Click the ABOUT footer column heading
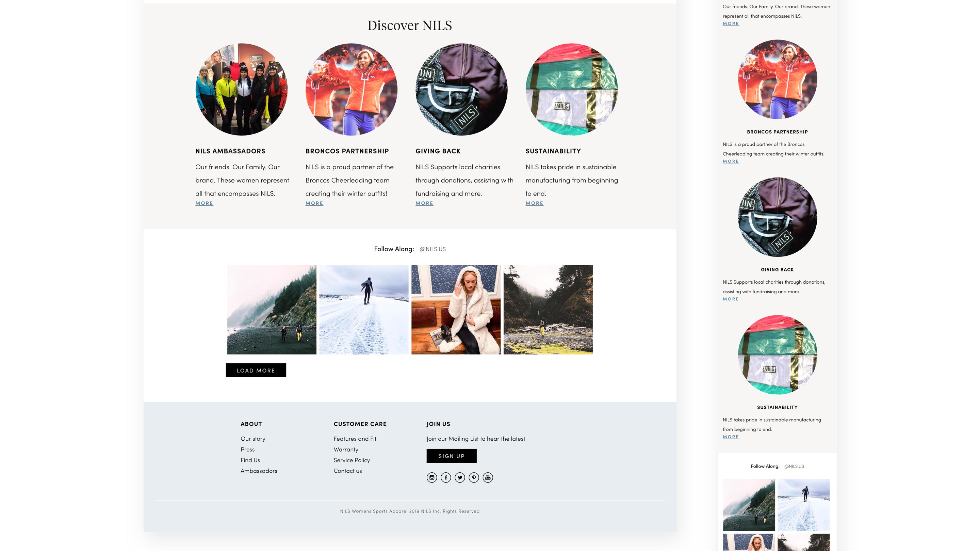 pos(251,424)
